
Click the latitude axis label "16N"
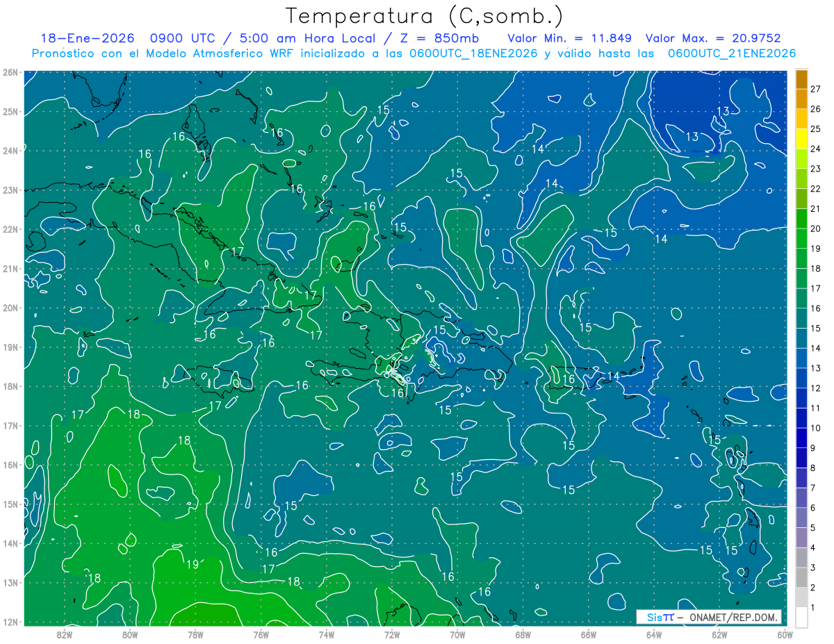point(10,465)
